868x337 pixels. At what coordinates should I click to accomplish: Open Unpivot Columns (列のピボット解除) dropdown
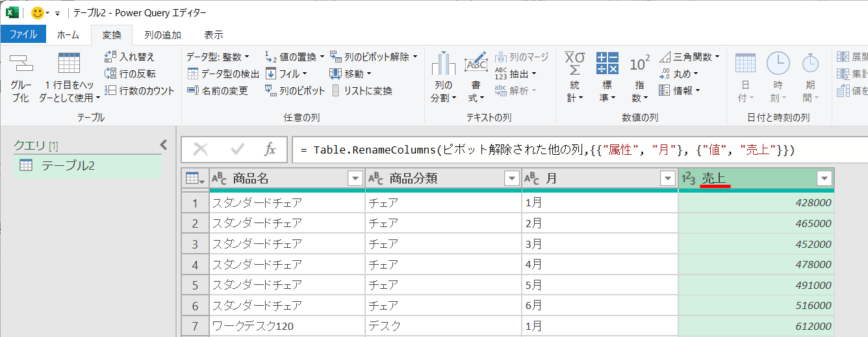[x=374, y=57]
